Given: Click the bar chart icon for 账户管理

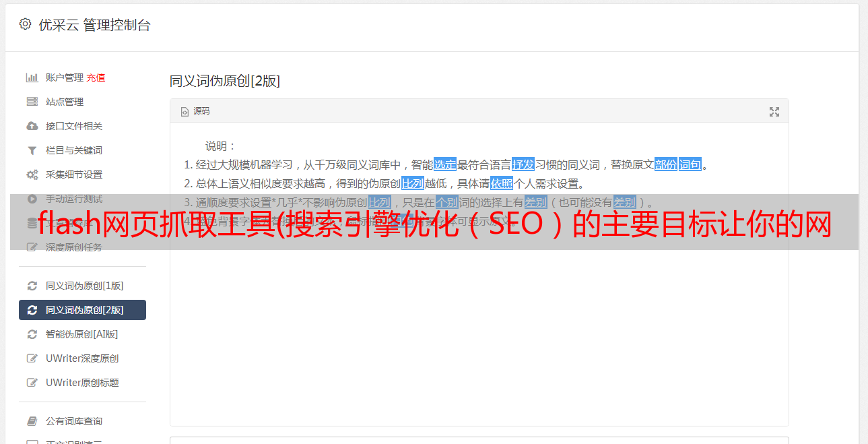Looking at the screenshot, I should 32,77.
